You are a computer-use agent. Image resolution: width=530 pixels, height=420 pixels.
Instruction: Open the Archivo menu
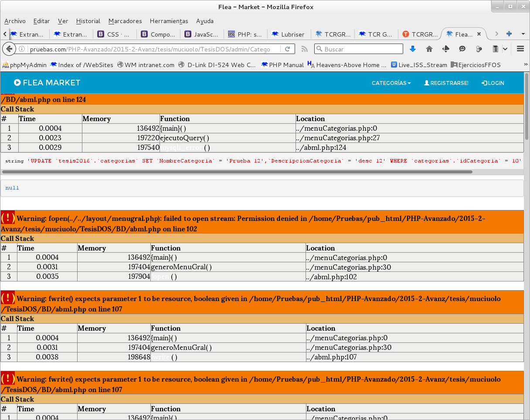pos(15,21)
